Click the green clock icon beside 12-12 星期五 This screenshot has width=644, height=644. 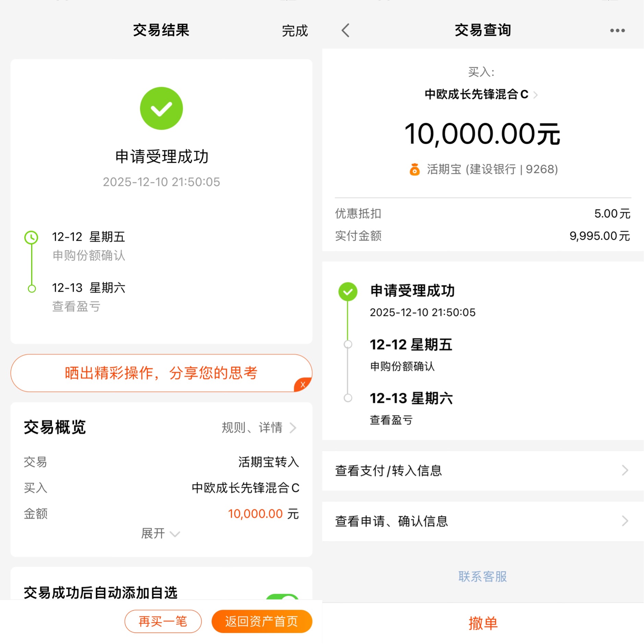[x=31, y=237]
